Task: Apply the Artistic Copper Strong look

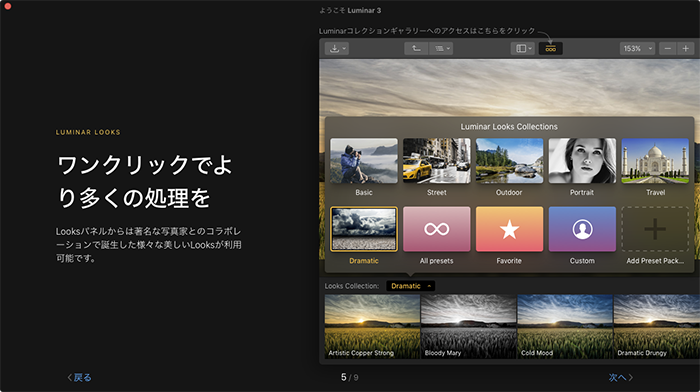Action: click(372, 326)
